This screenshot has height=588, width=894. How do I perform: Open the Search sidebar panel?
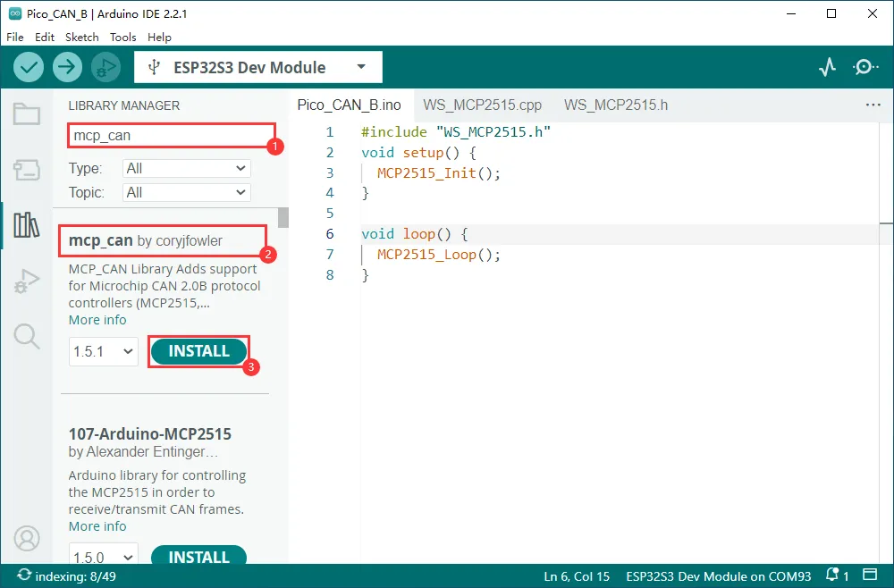(x=27, y=336)
